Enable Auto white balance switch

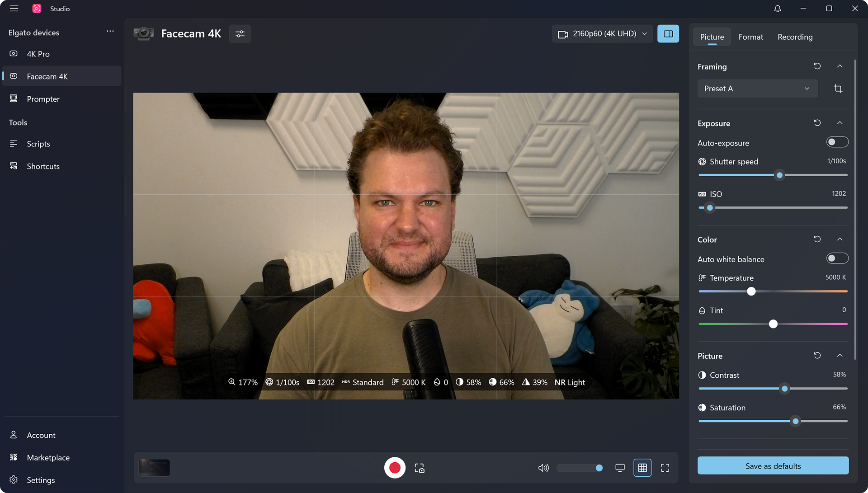point(837,258)
